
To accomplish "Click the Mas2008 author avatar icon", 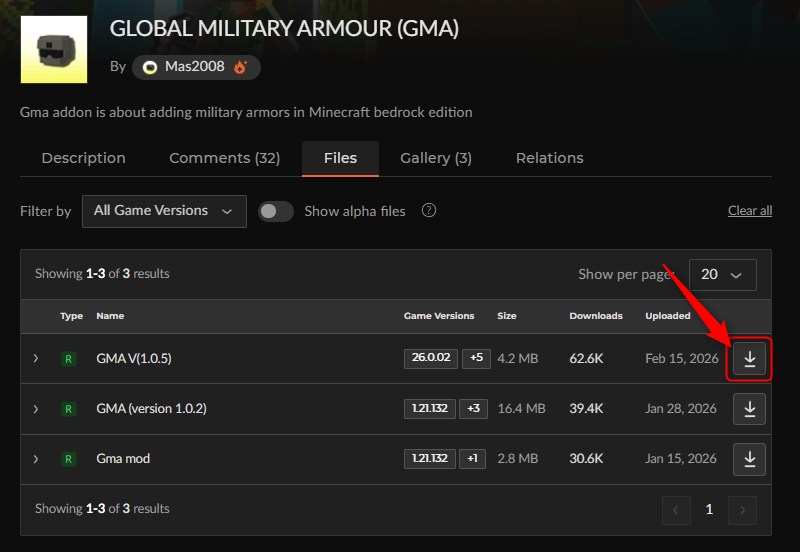I will pos(149,67).
